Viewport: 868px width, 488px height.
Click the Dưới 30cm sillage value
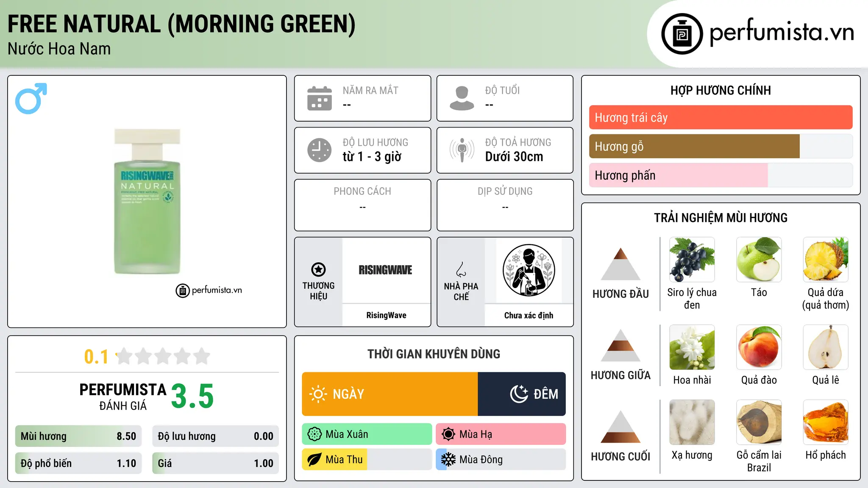[x=514, y=157]
